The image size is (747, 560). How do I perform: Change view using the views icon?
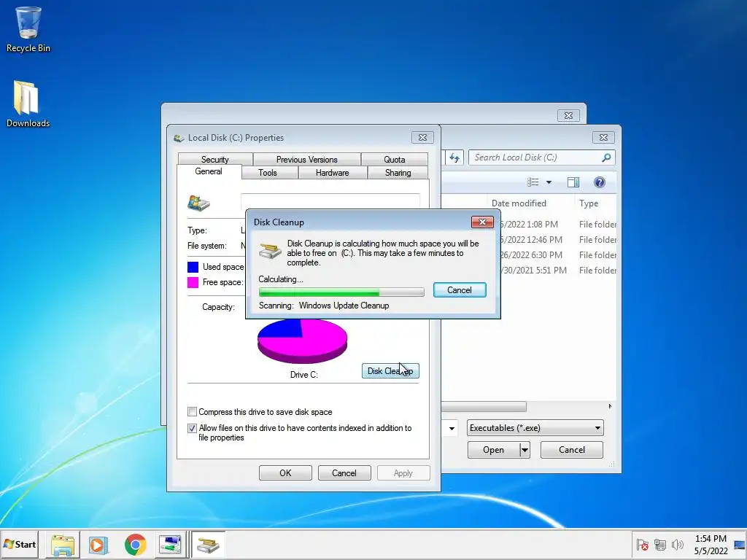click(533, 182)
